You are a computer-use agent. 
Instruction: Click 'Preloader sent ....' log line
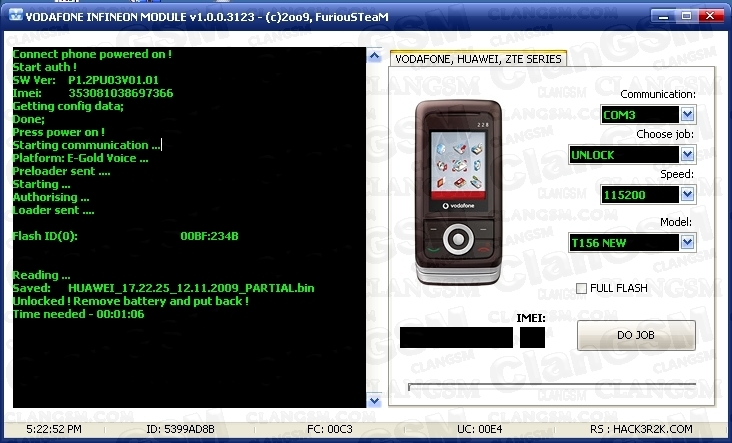click(61, 171)
